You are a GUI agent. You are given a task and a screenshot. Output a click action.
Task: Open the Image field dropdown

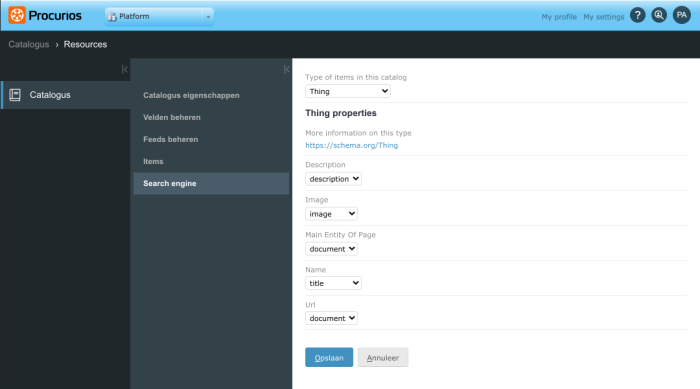(x=331, y=214)
